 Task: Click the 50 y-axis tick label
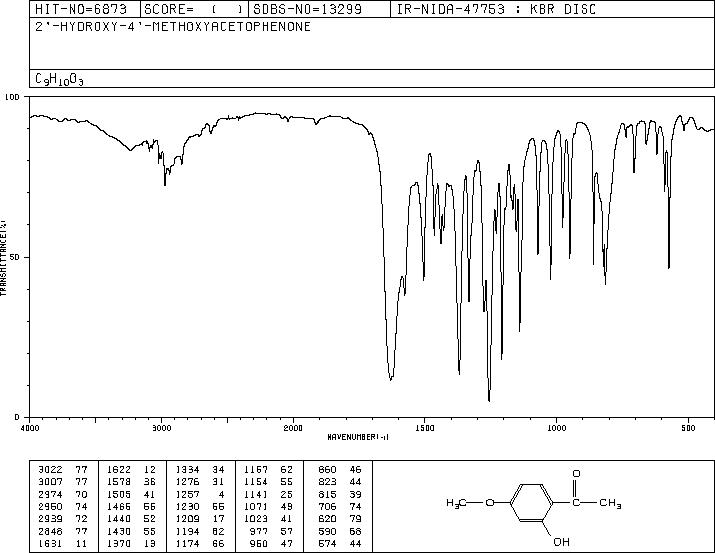[15, 257]
